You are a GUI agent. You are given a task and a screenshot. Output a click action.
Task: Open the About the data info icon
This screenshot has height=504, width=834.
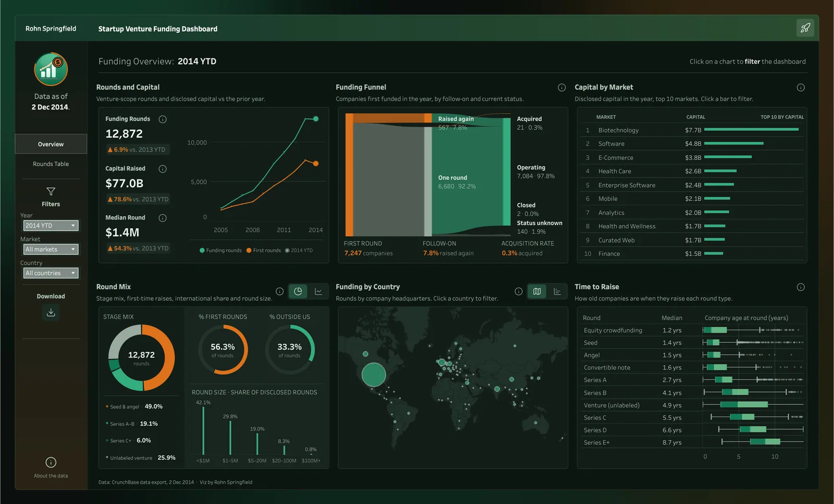coord(51,462)
